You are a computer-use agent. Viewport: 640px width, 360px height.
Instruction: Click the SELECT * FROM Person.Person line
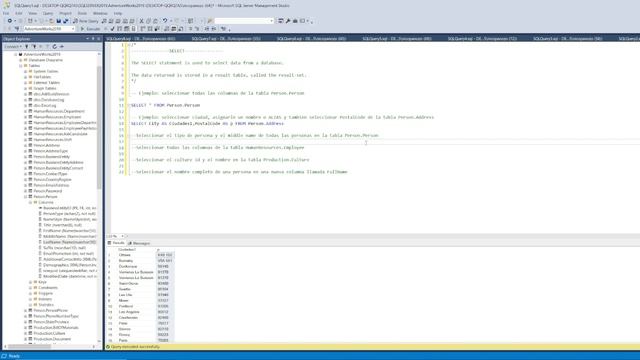tap(165, 105)
